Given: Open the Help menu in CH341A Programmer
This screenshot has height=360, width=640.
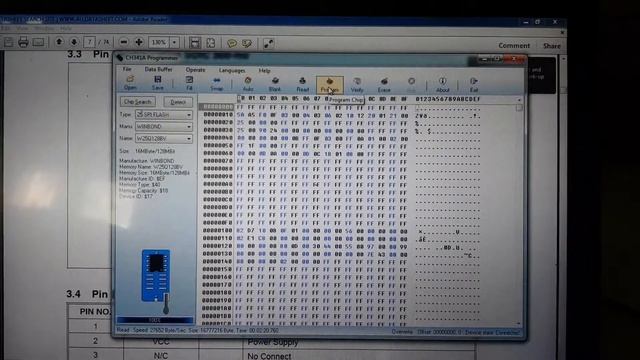Looking at the screenshot, I should pos(264,71).
